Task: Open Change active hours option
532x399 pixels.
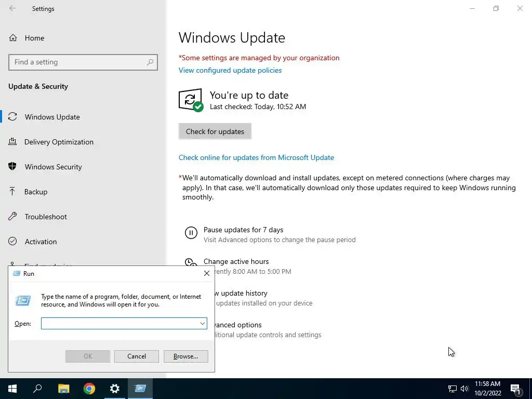Action: click(236, 262)
